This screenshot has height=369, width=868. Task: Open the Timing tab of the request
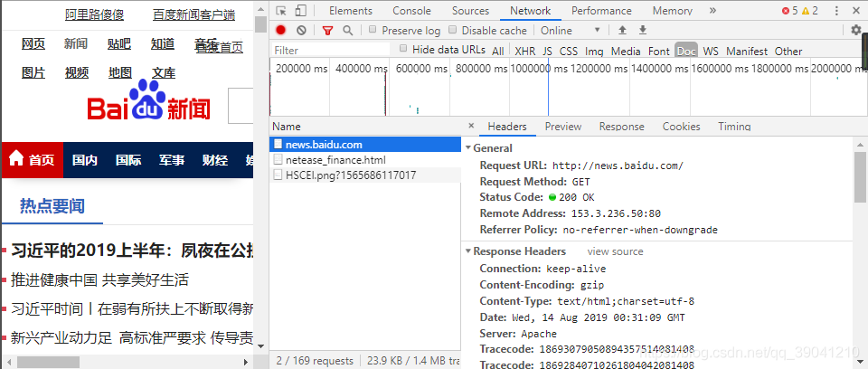click(x=734, y=127)
